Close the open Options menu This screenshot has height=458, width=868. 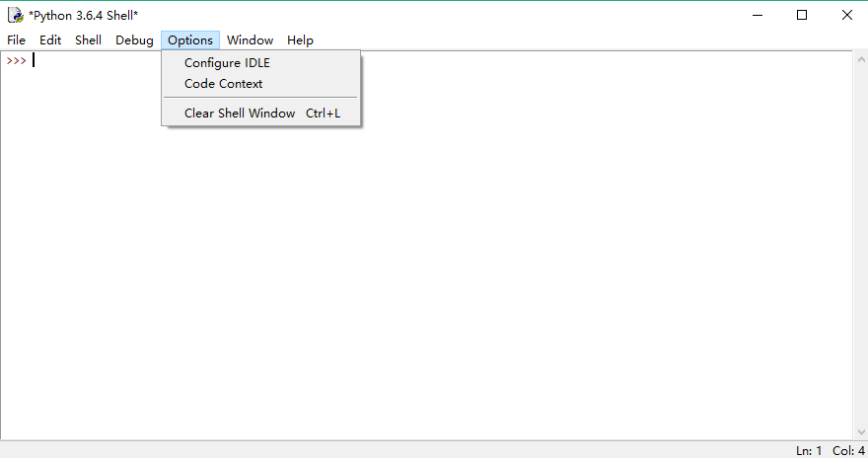[x=190, y=39]
